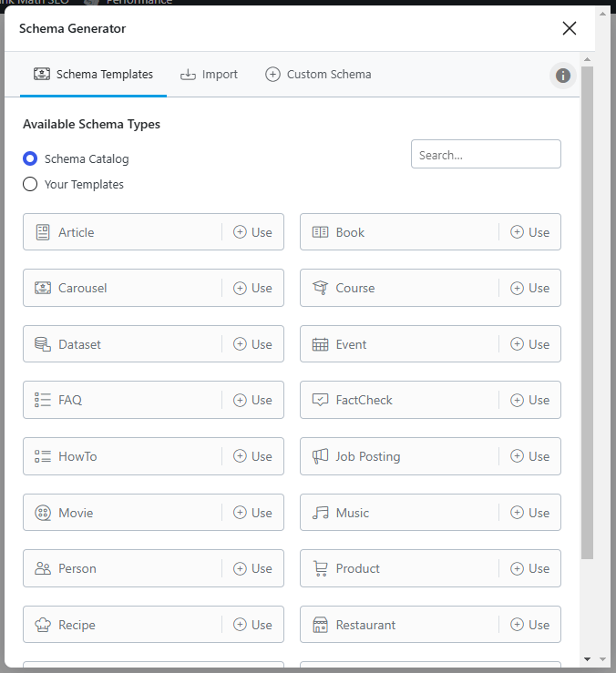Open the Custom Schema tab
The image size is (616, 673).
(x=318, y=75)
